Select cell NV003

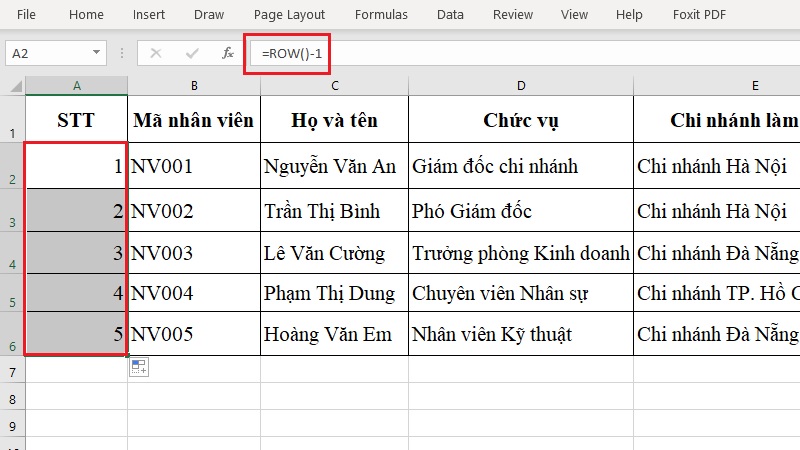coord(194,253)
